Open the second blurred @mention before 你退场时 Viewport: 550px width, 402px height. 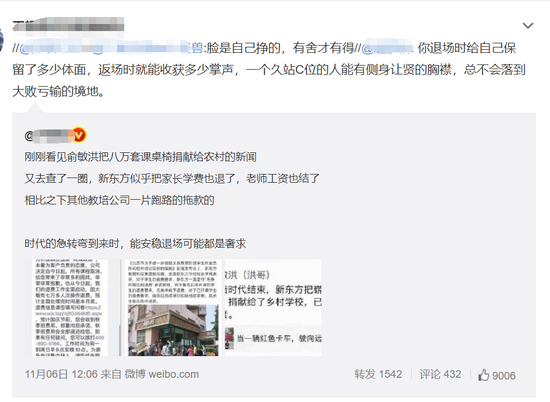tap(387, 48)
